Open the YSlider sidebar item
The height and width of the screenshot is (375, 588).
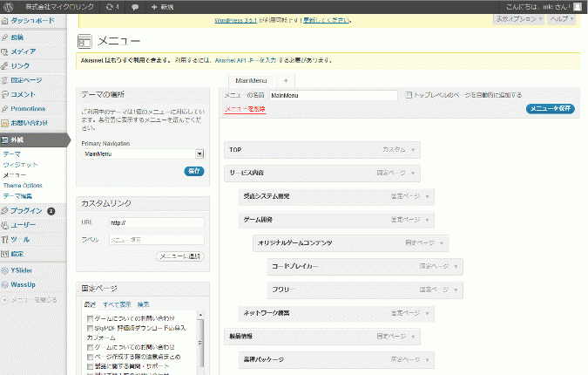tap(23, 270)
